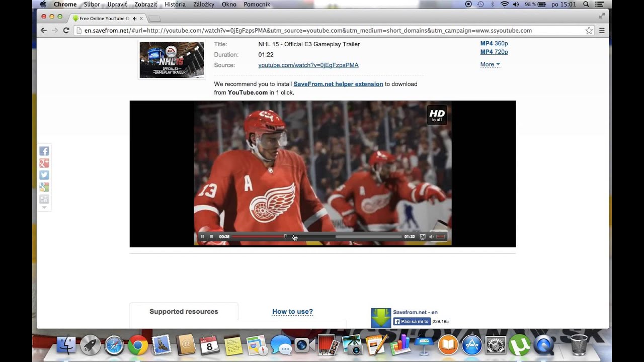This screenshot has width=644, height=362.
Task: Toggle the HD is off badge
Action: (437, 115)
